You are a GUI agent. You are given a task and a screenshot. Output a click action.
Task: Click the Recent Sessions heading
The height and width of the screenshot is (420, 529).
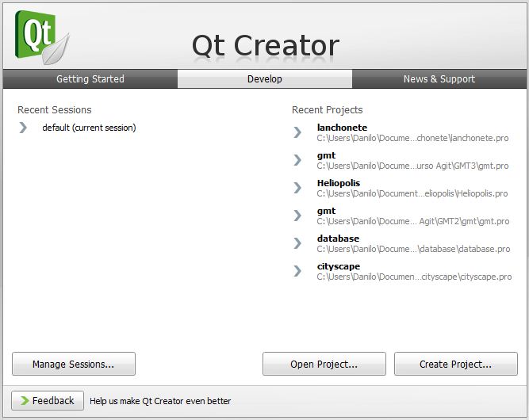coord(55,110)
